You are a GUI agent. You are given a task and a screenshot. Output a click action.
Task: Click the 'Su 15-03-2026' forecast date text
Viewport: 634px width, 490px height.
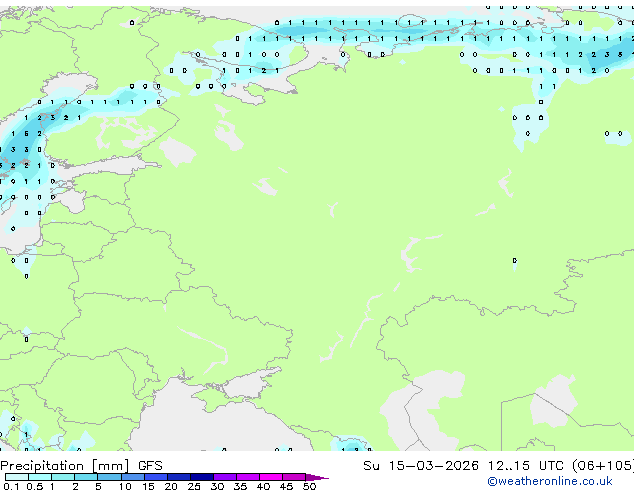[x=421, y=466]
